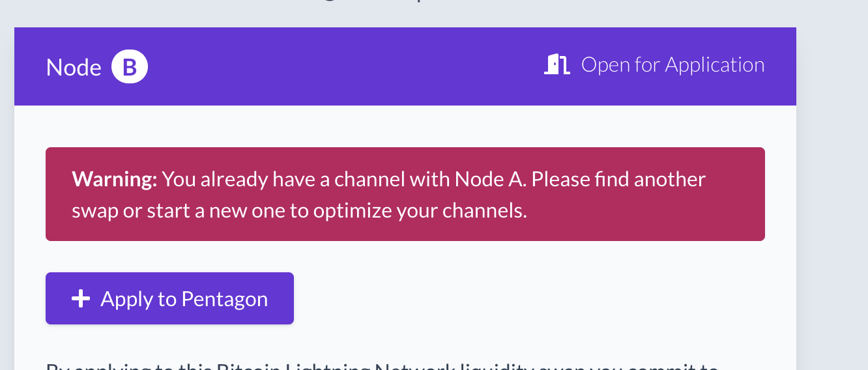Click the purple Node B header bar
This screenshot has height=370, width=868.
339,66
